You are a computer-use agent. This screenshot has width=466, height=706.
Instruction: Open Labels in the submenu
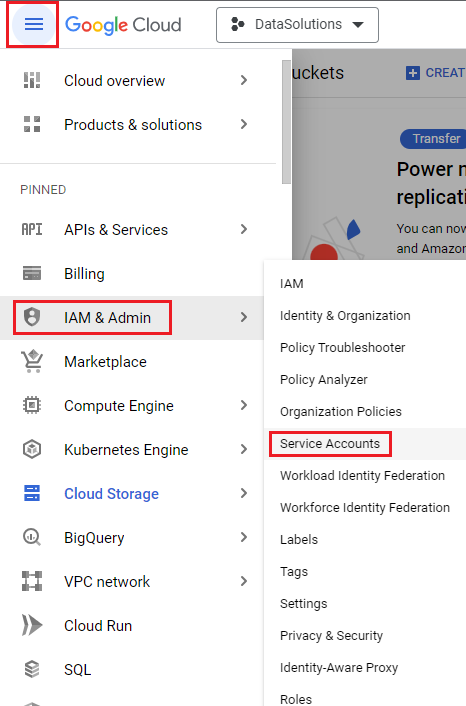click(299, 539)
